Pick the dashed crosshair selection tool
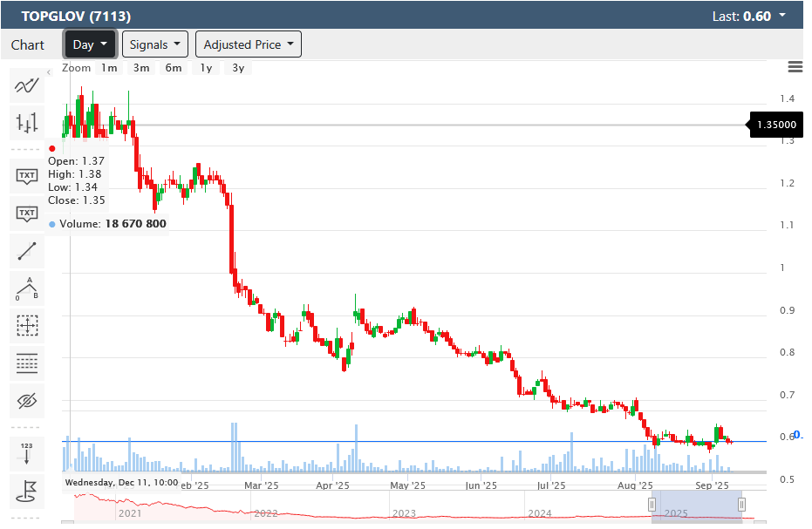812x529 pixels. tap(27, 326)
